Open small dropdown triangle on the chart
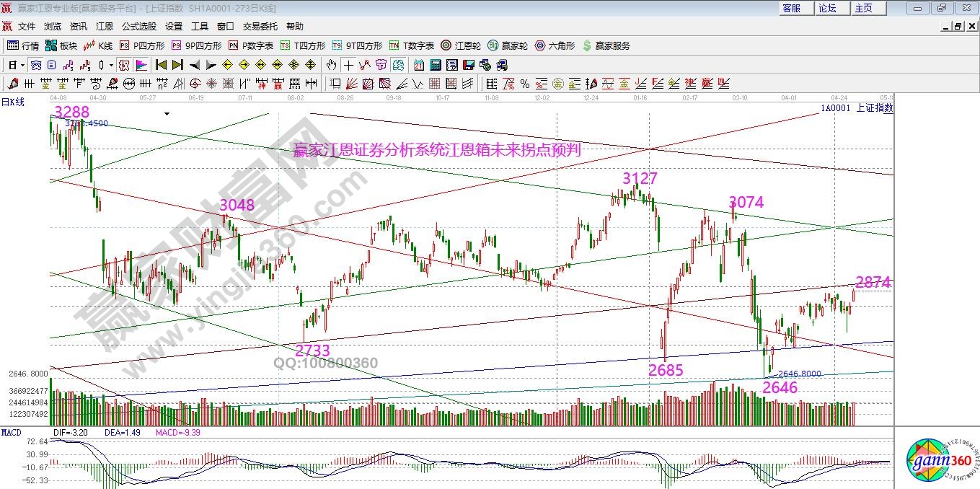This screenshot has width=980, height=489. click(167, 114)
